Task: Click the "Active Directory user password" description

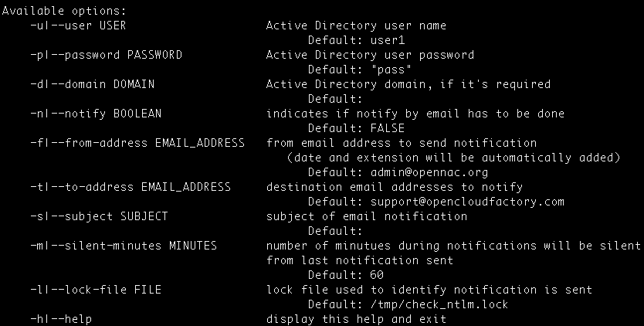Action: coord(370,55)
